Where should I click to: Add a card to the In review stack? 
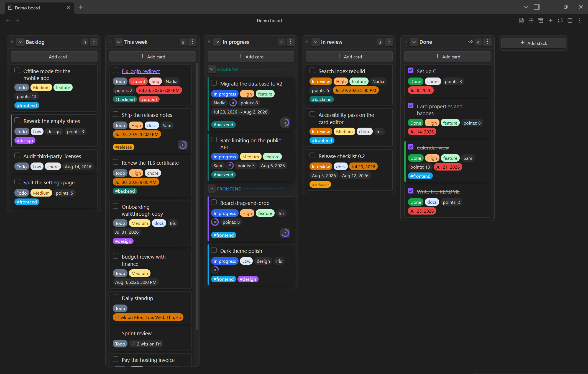tap(349, 56)
